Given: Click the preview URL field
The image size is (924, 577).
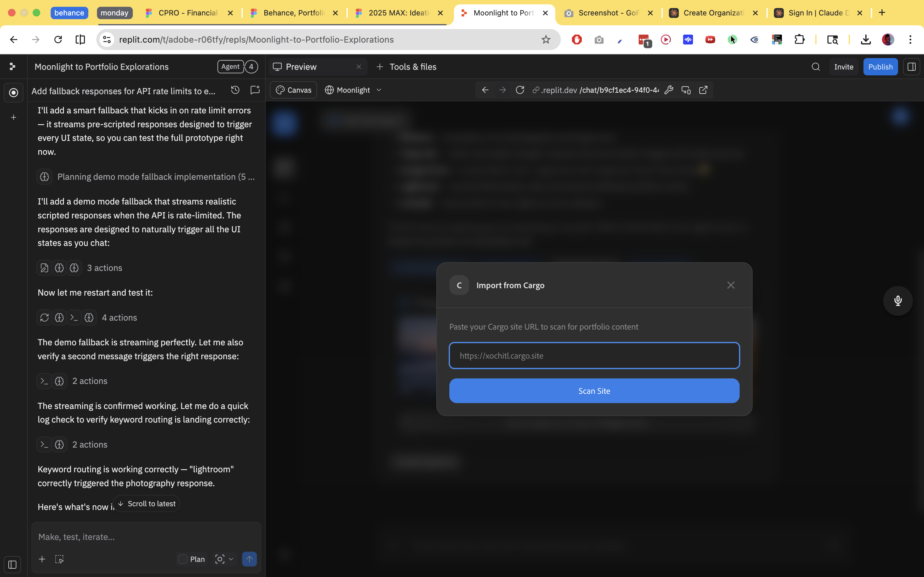Looking at the screenshot, I should pyautogui.click(x=595, y=90).
